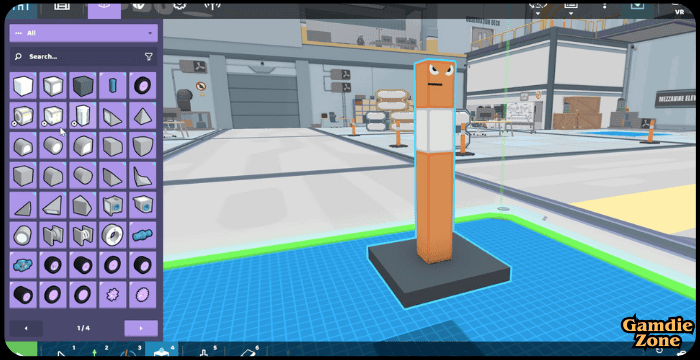
Task: Choose the small blue cylinder part
Action: point(112,85)
